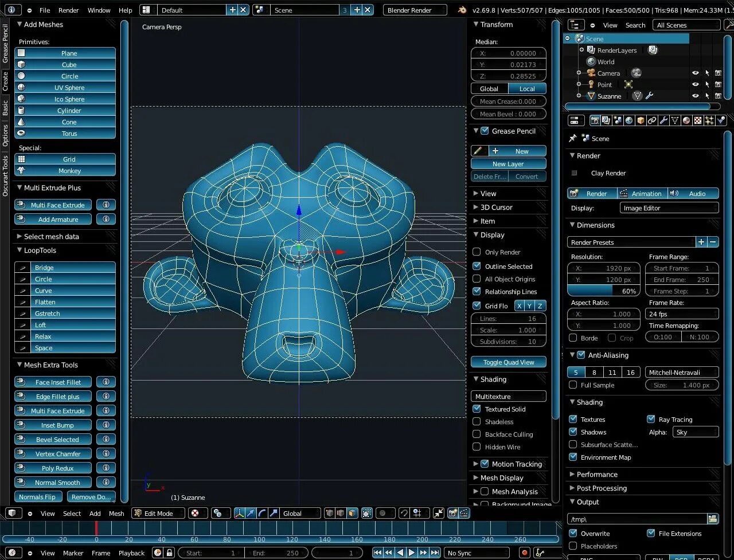Click the outliner horizontal scrollbar
Viewport: 734px width, 560px height.
pyautogui.click(x=638, y=106)
